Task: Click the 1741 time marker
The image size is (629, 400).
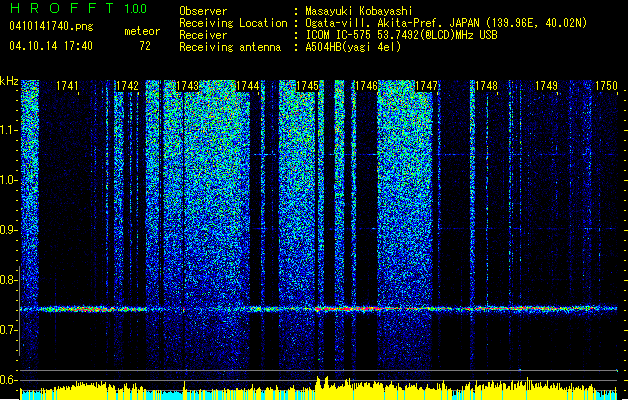Action: click(67, 86)
